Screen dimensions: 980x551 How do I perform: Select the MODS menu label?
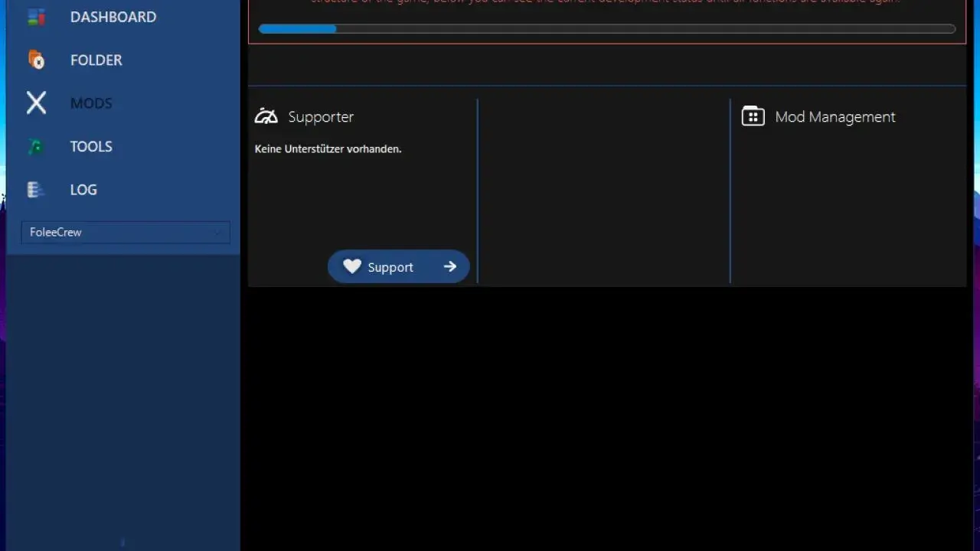click(x=91, y=103)
